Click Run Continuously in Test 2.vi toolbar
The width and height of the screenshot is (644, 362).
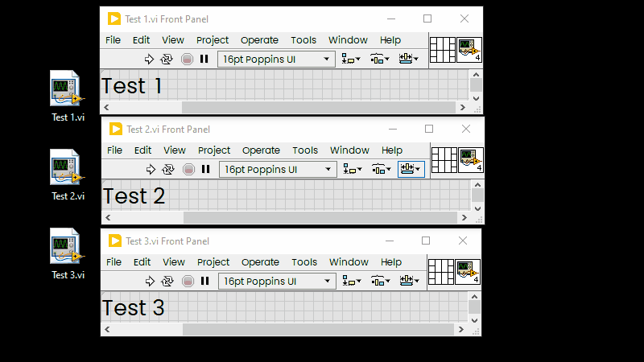pyautogui.click(x=168, y=170)
